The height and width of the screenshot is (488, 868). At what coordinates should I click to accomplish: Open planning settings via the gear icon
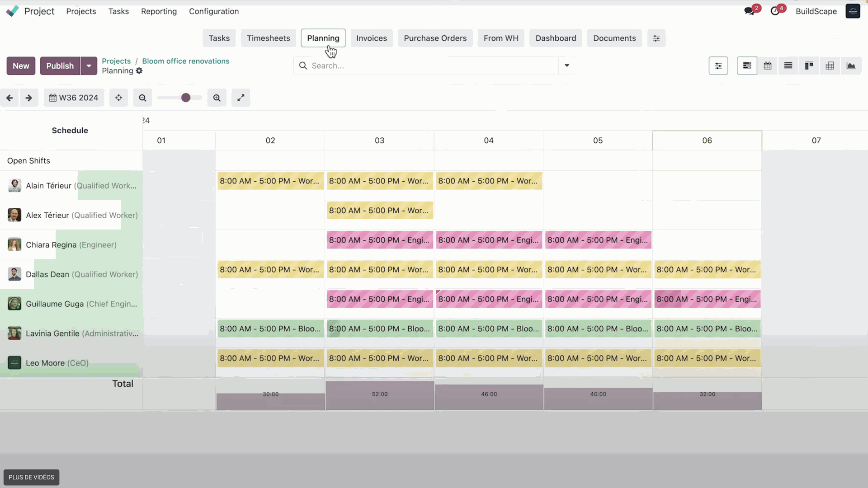pyautogui.click(x=139, y=70)
